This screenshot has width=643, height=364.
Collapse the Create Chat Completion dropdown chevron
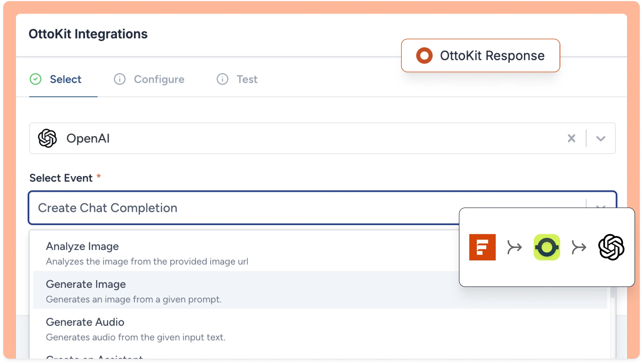[601, 208]
